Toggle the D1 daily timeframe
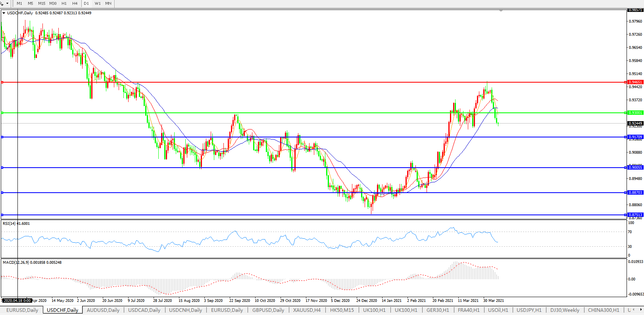 86,3
